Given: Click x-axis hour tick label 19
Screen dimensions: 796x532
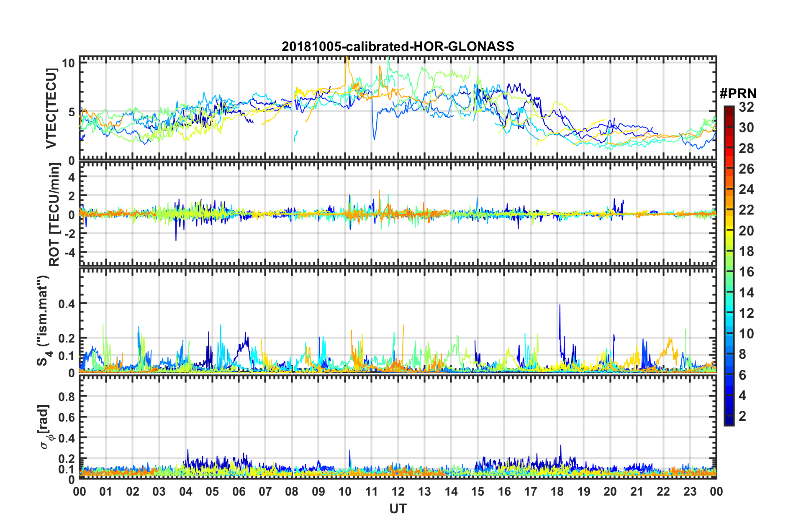Looking at the screenshot, I should pyautogui.click(x=584, y=491).
